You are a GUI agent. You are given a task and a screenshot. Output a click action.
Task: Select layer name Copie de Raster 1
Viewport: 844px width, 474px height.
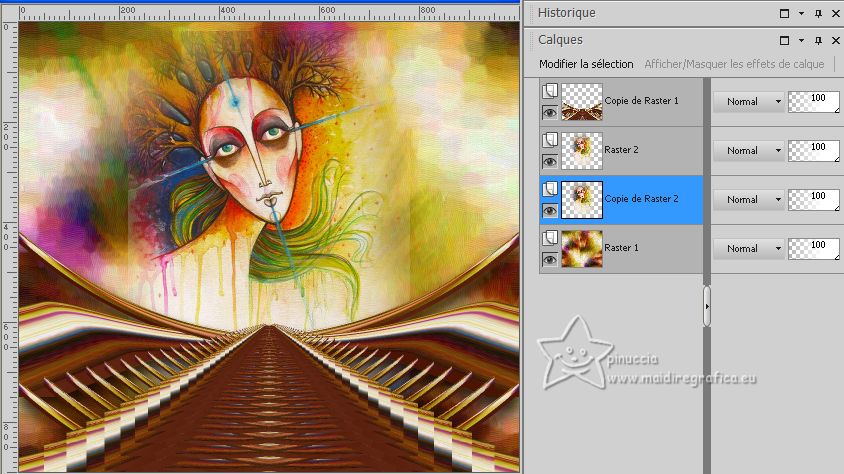pyautogui.click(x=642, y=101)
